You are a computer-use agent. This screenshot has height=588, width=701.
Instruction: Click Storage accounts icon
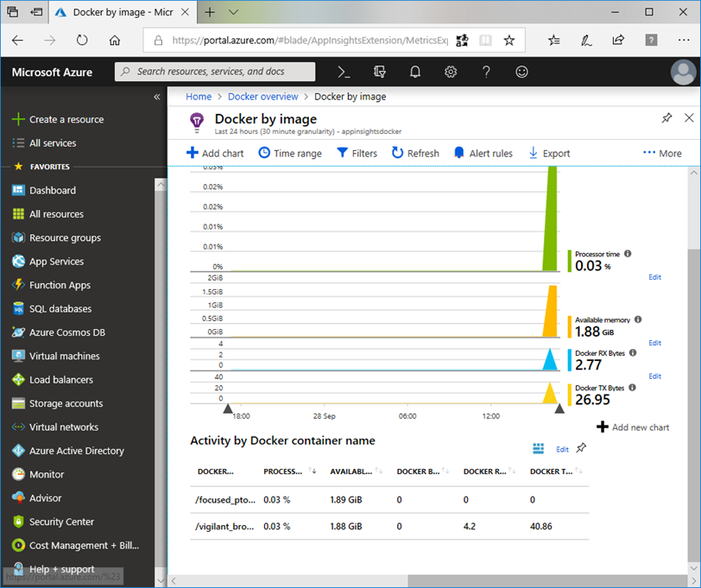point(18,403)
